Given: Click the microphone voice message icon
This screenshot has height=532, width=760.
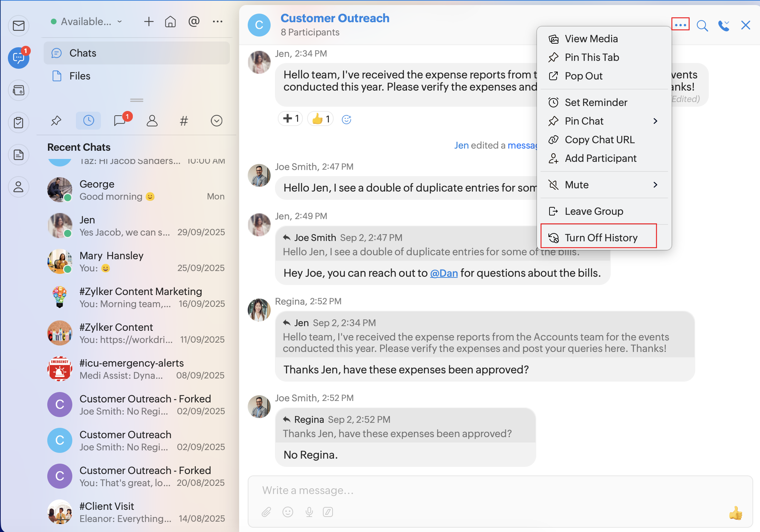Looking at the screenshot, I should click(309, 512).
